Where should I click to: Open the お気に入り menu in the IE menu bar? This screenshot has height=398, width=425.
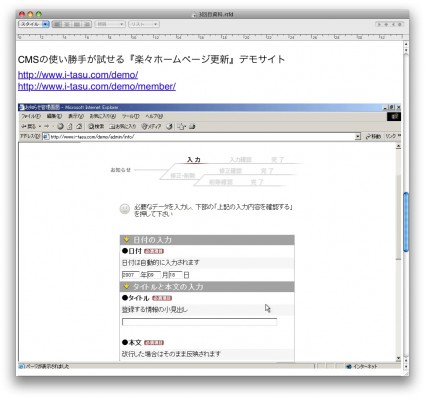[x=103, y=116]
